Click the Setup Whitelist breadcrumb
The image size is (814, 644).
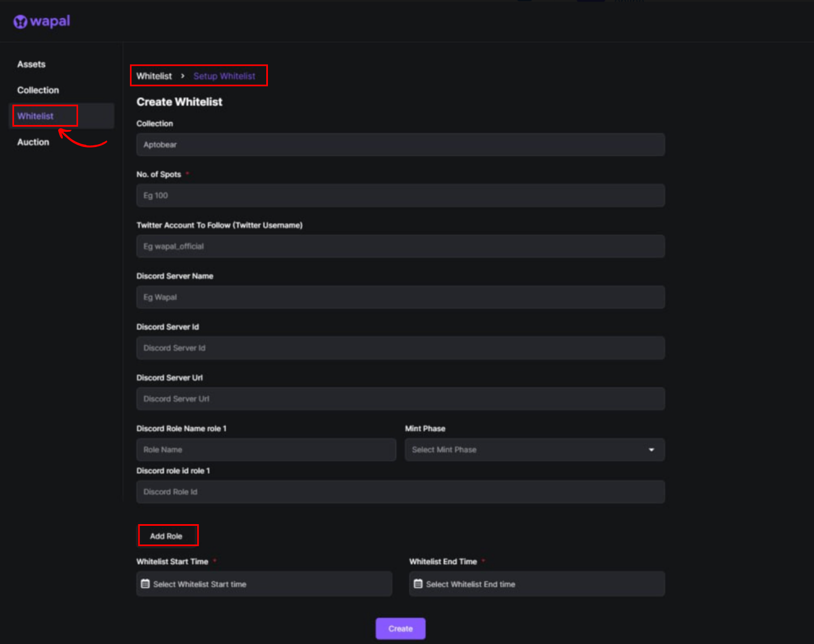point(224,76)
